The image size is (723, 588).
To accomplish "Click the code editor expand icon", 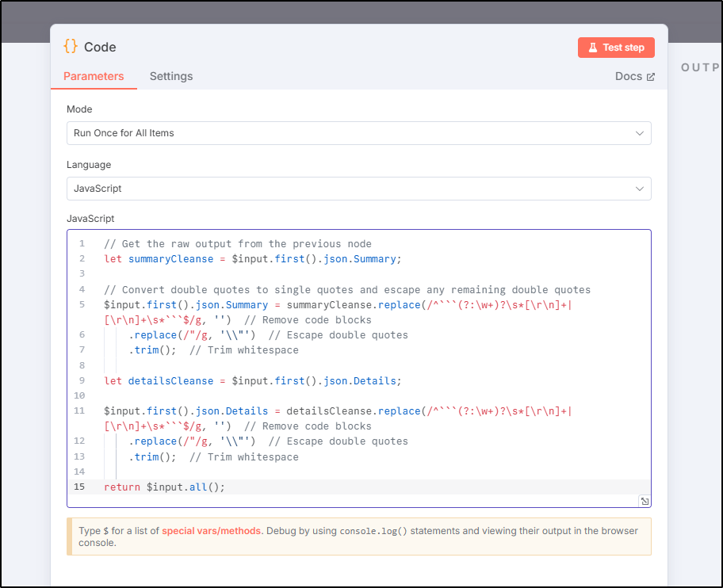I will click(645, 501).
